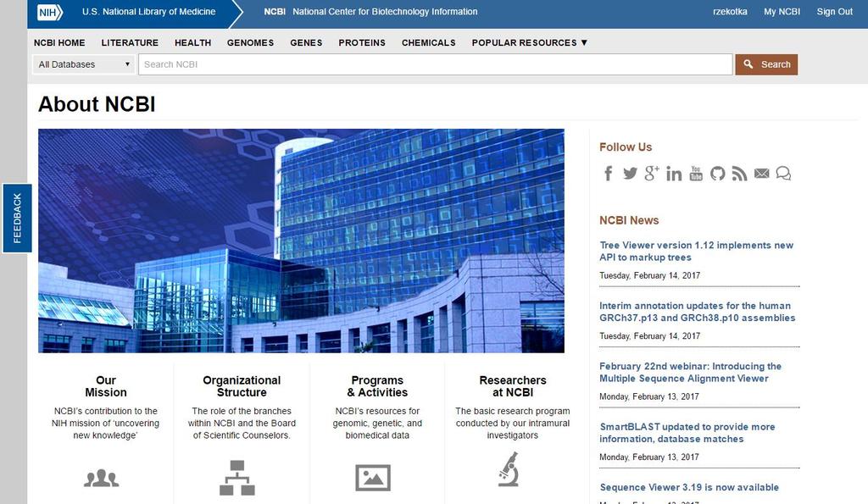The width and height of the screenshot is (868, 504).
Task: Open the Health menu
Action: pos(192,42)
